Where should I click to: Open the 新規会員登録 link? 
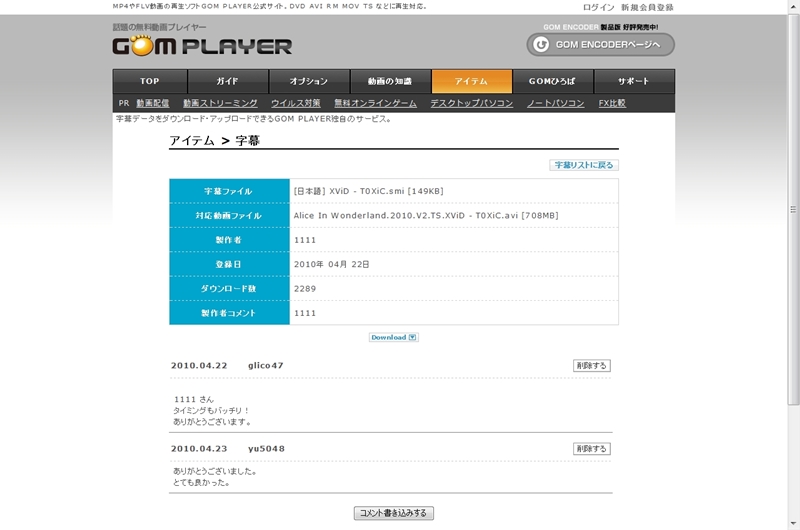647,7
